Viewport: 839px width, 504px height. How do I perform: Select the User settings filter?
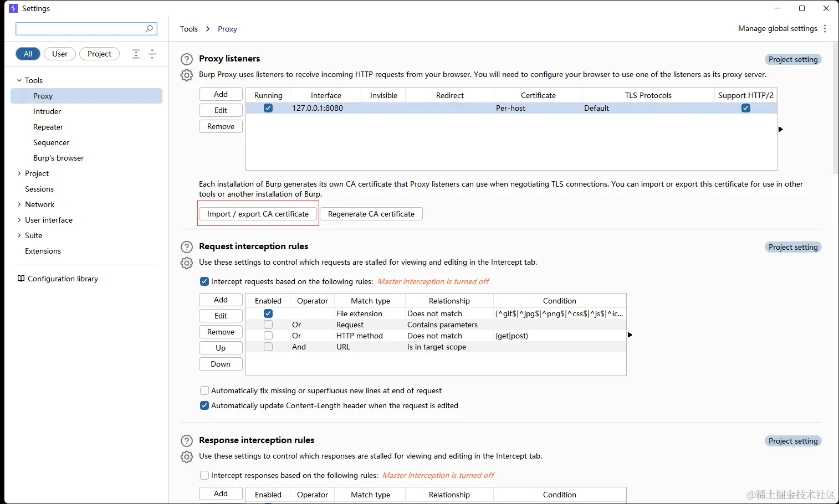click(x=60, y=54)
